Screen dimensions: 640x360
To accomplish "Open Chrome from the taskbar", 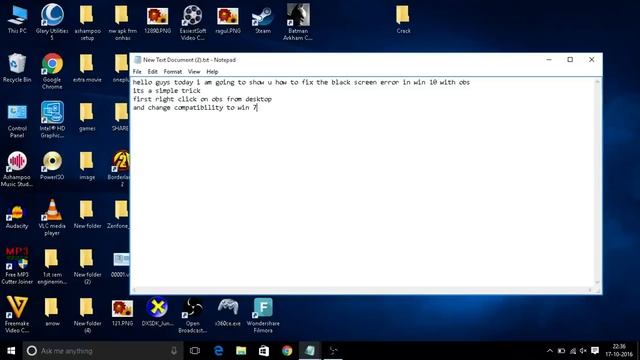I will pos(287,351).
